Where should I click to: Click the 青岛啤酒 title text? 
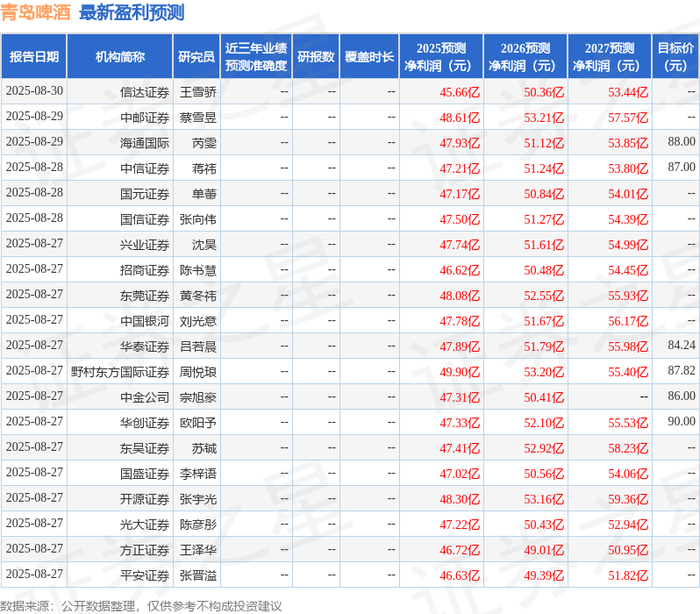[36, 12]
